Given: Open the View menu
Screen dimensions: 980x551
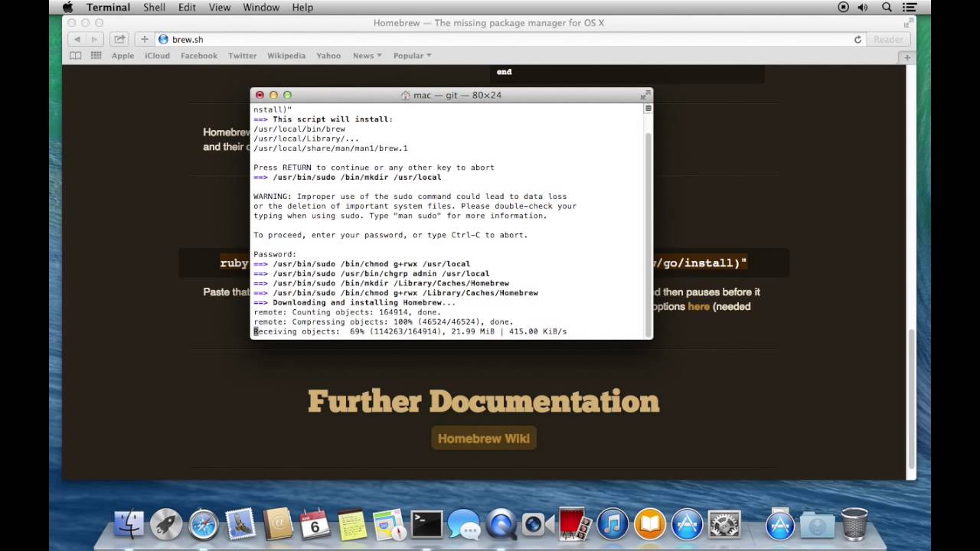Looking at the screenshot, I should (x=220, y=7).
